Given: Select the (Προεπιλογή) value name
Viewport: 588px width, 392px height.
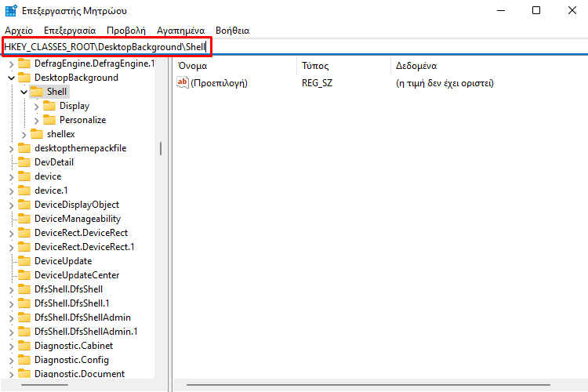Looking at the screenshot, I should tap(219, 83).
